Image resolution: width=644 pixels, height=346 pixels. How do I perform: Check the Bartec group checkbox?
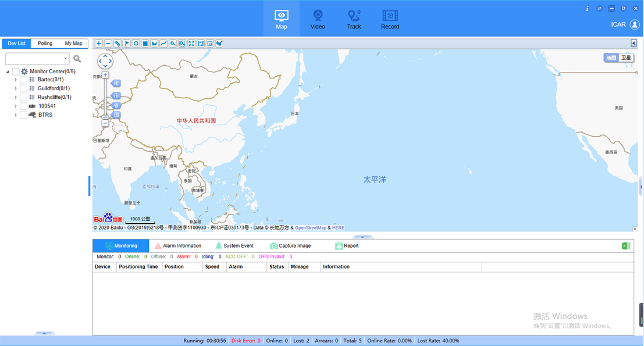click(23, 80)
